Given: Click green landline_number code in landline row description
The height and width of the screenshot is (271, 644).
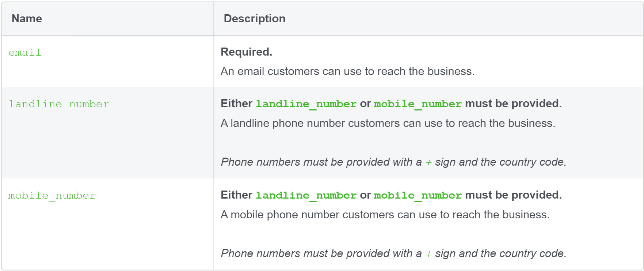Looking at the screenshot, I should 306,104.
